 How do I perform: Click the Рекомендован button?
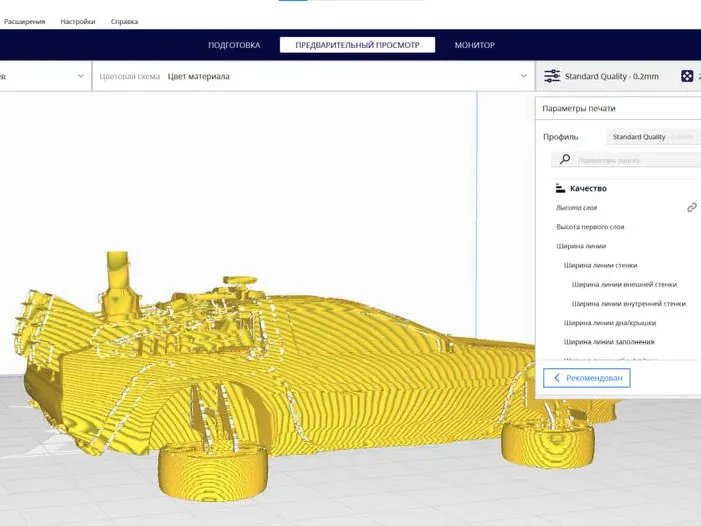coord(587,378)
